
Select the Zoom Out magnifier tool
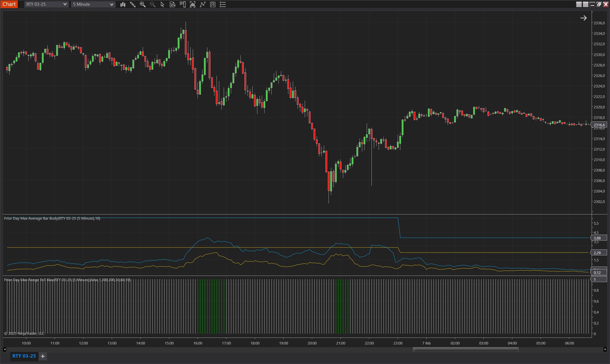coord(152,5)
